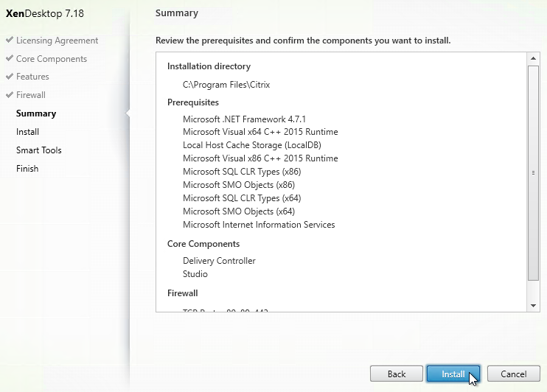
Task: Click the Install button
Action: pyautogui.click(x=453, y=374)
